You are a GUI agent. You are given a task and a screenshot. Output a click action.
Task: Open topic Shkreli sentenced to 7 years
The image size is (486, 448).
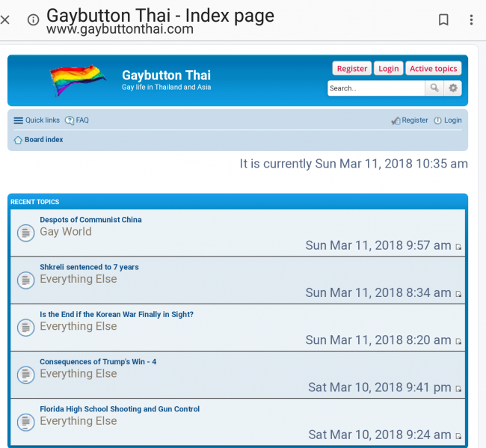pos(89,267)
